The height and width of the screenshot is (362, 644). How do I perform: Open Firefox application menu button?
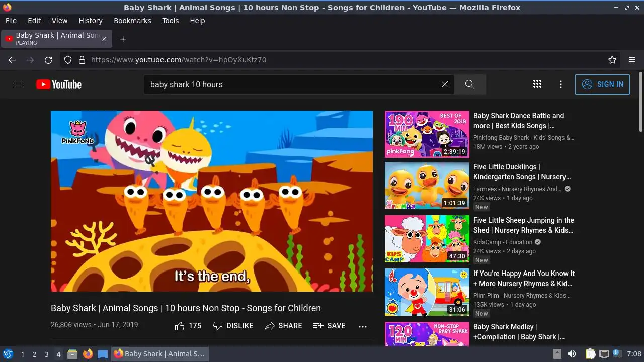click(x=632, y=60)
